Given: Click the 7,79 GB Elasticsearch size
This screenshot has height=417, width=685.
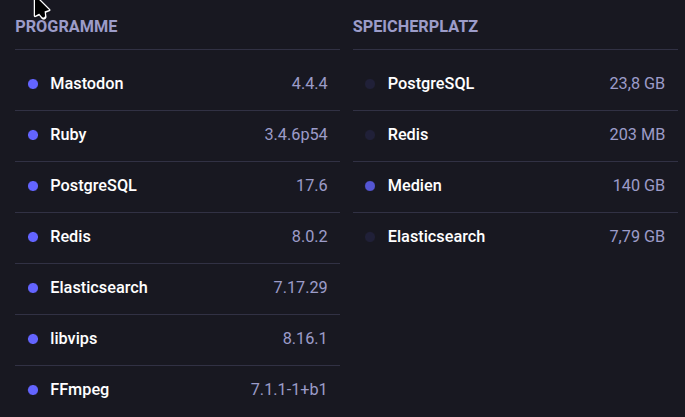Looking at the screenshot, I should pos(637,237).
